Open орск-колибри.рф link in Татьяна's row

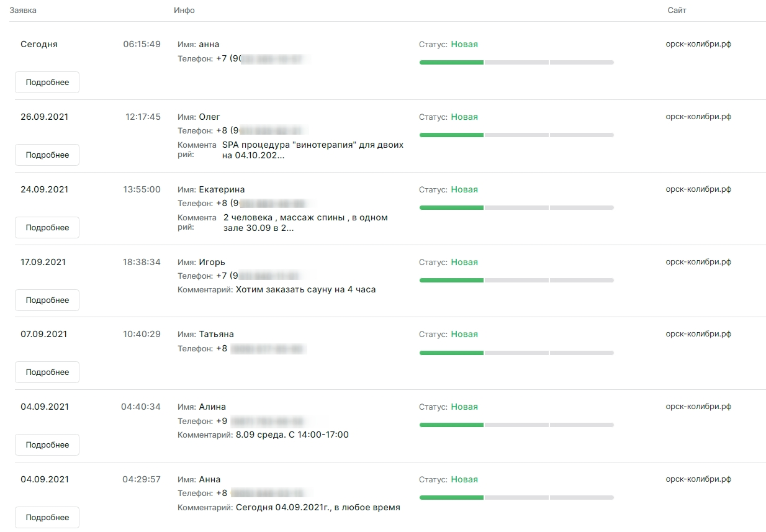[698, 334]
